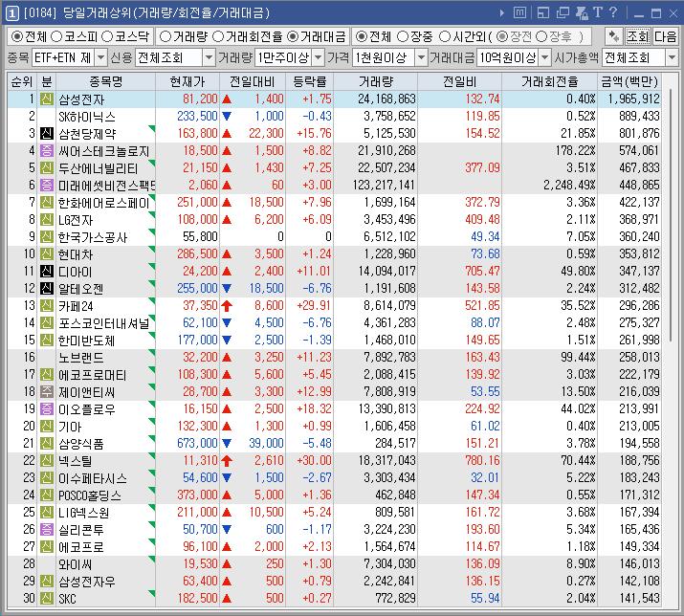Click the black 신 badge beside 알테오젠
Viewport: 684px width, 616px height.
click(x=47, y=288)
